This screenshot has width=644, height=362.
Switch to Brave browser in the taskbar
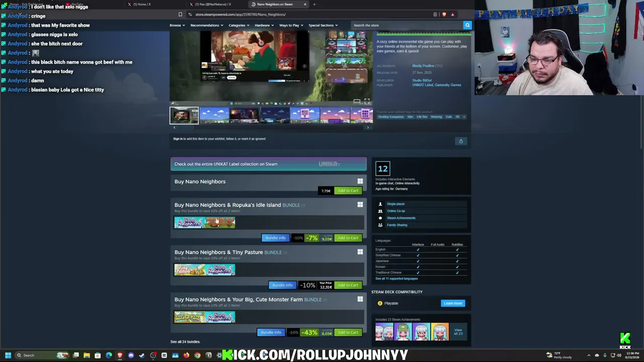(120, 355)
